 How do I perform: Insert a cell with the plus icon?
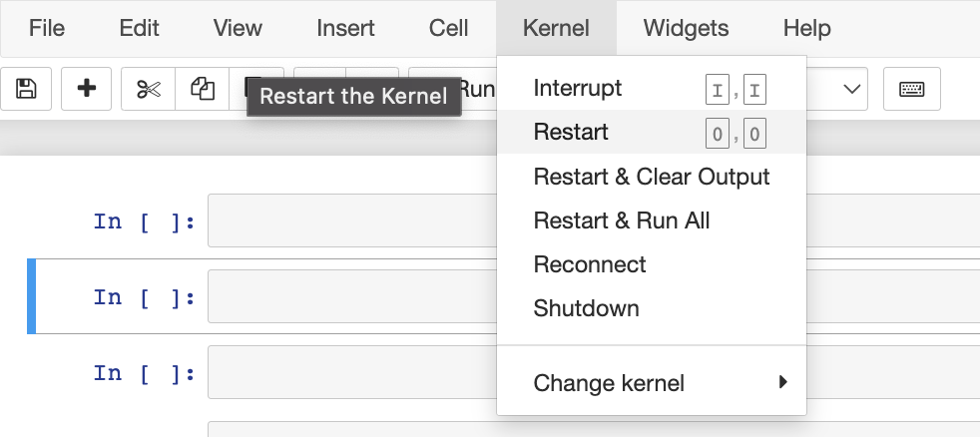[x=86, y=89]
